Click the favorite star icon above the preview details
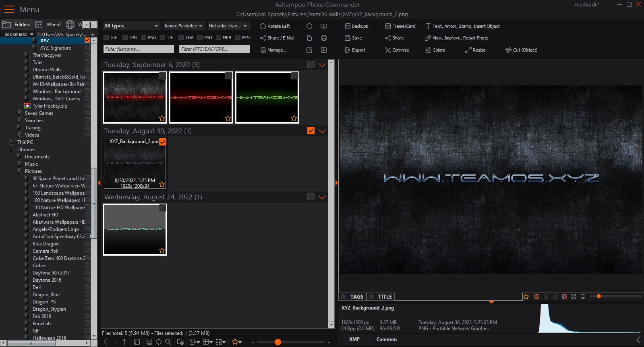Screen dimensions: 644x347 point(526,297)
